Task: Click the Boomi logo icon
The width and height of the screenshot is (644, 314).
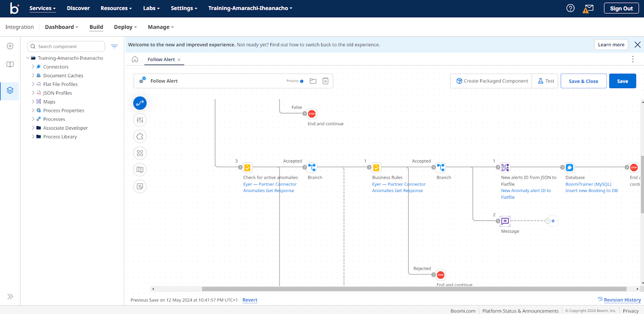Action: pyautogui.click(x=14, y=8)
